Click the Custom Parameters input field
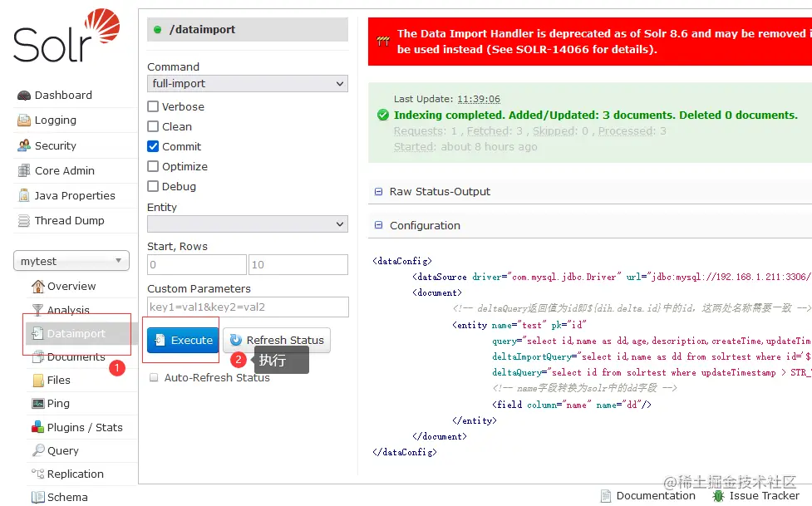The height and width of the screenshot is (506, 812). pyautogui.click(x=248, y=307)
